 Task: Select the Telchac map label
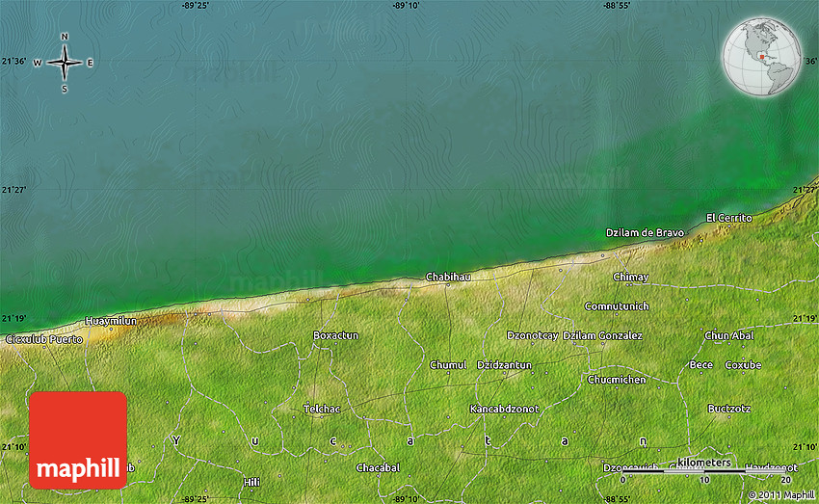coord(322,409)
